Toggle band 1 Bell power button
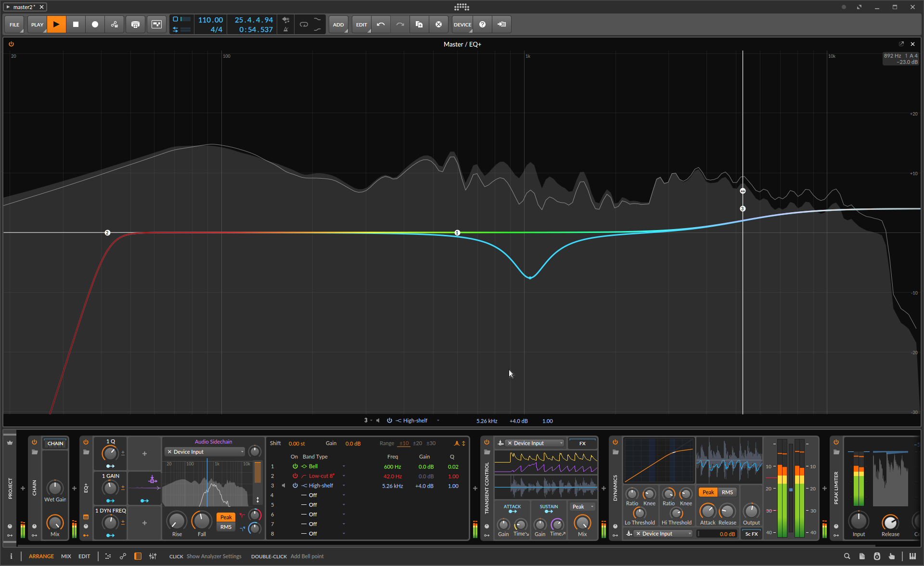Viewport: 924px width, 566px height. point(295,466)
